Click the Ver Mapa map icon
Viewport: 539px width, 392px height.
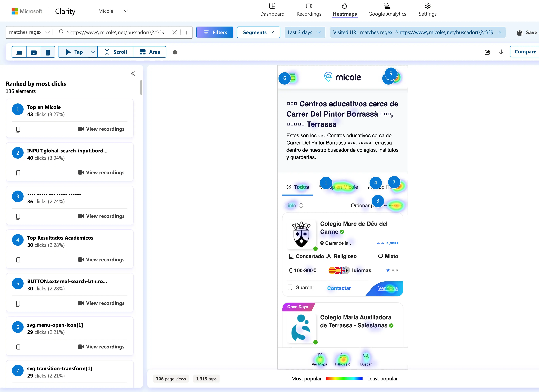(x=320, y=356)
